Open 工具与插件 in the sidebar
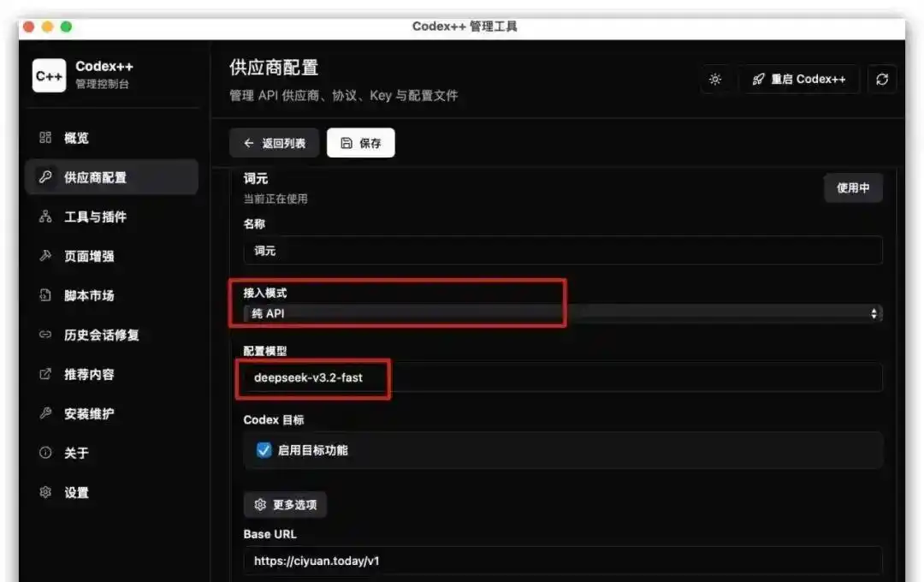Viewport: 924px width, 582px height. click(x=111, y=217)
